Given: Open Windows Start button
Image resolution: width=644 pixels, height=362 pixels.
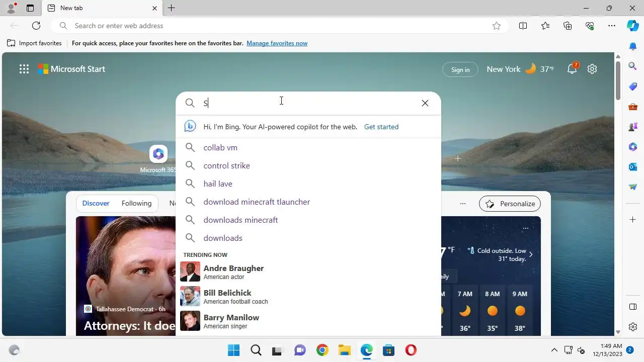Looking at the screenshot, I should click(233, 350).
